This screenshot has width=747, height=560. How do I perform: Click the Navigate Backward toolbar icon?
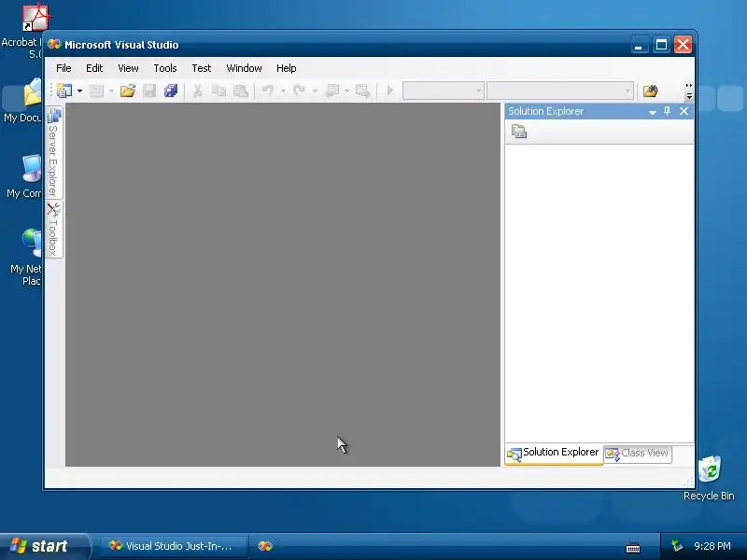(331, 91)
